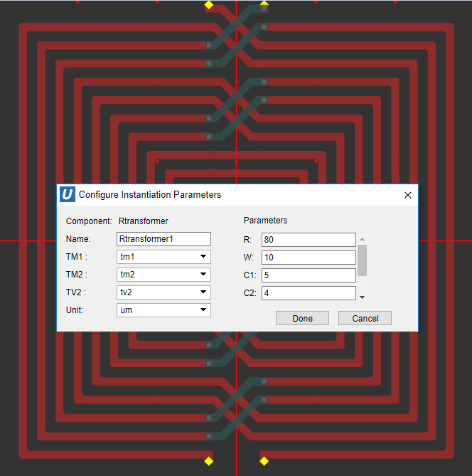Select the top-right yellow diamond port marker

pyautogui.click(x=264, y=4)
